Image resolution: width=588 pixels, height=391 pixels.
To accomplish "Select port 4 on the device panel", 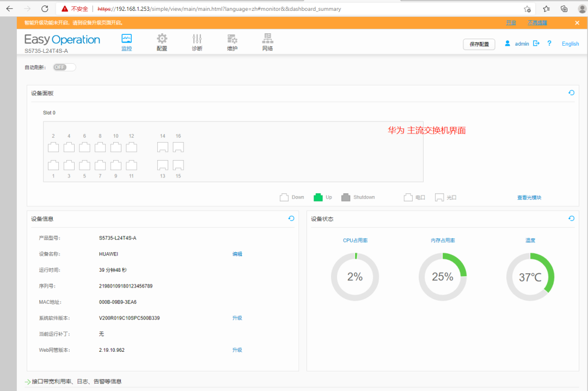I will [x=69, y=147].
